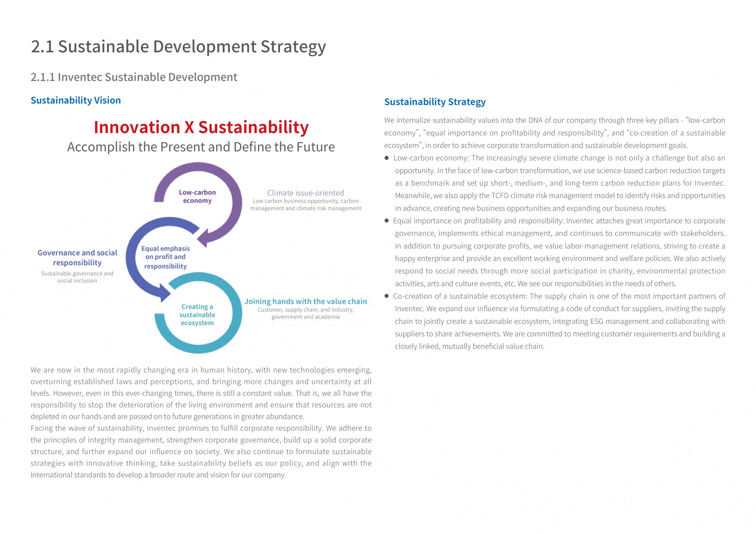The width and height of the screenshot is (756, 534).
Task: Click the 'Climate issue-oriented' caption
Action: (x=306, y=193)
